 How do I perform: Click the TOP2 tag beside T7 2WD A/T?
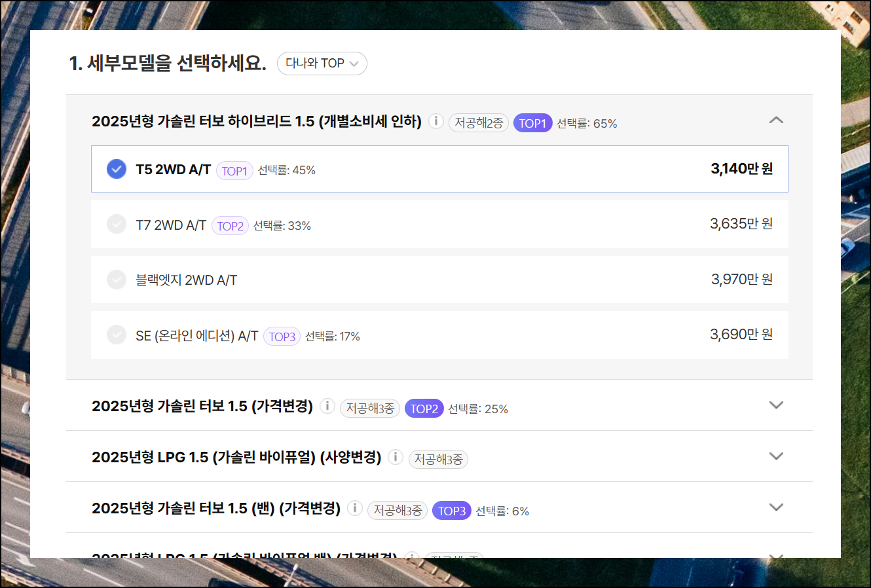click(230, 226)
